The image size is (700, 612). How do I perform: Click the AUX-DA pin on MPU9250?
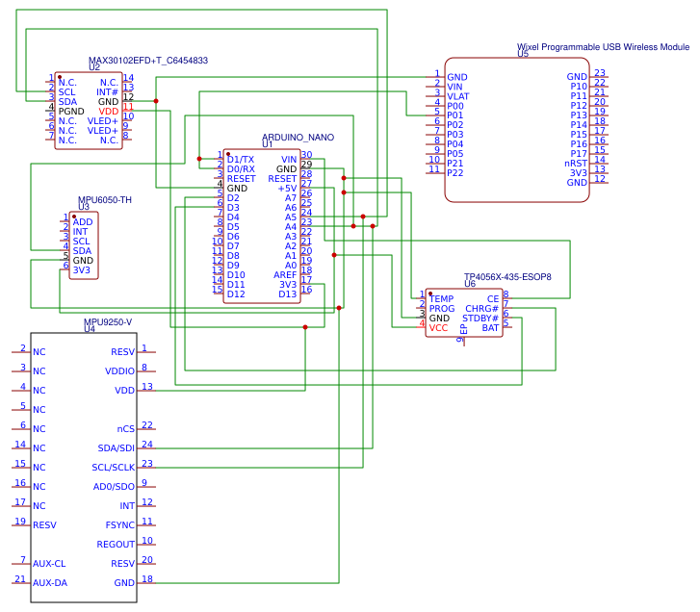pos(50,582)
